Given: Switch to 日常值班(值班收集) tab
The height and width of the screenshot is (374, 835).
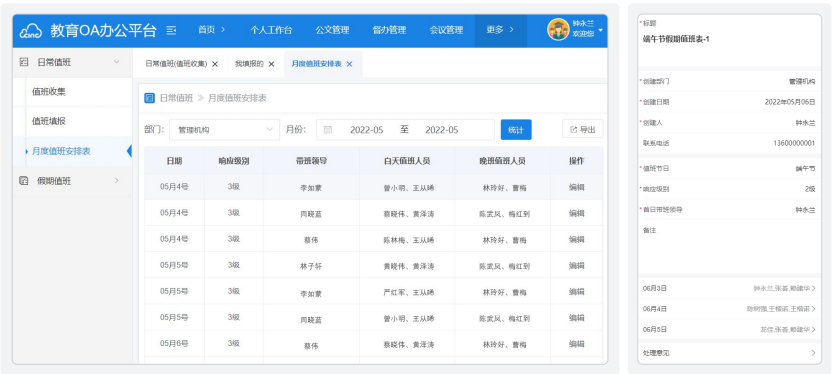Looking at the screenshot, I should [x=176, y=64].
